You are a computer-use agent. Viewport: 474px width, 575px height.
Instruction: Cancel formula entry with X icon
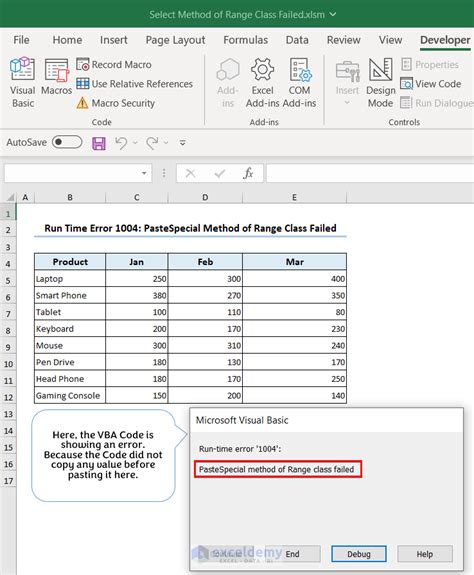click(190, 173)
